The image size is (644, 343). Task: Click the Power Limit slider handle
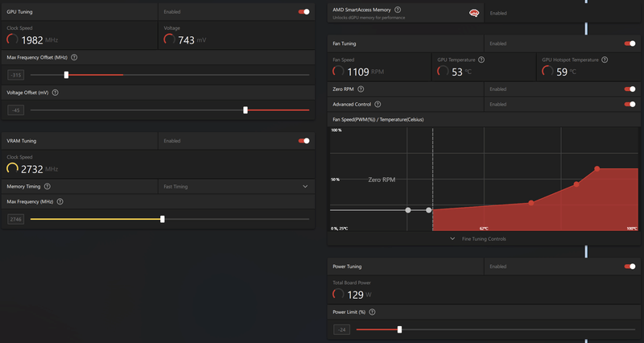(x=399, y=329)
